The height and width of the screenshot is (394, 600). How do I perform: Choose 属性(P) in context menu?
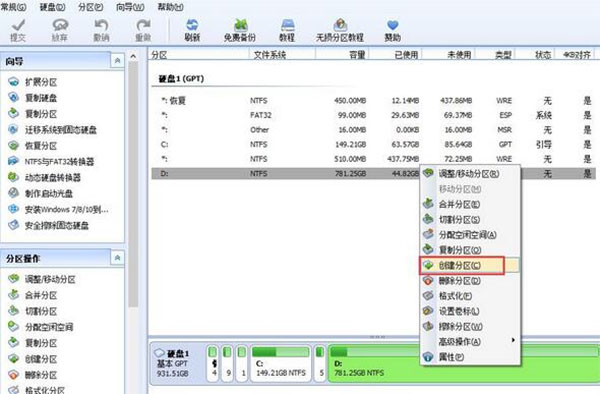click(x=470, y=357)
